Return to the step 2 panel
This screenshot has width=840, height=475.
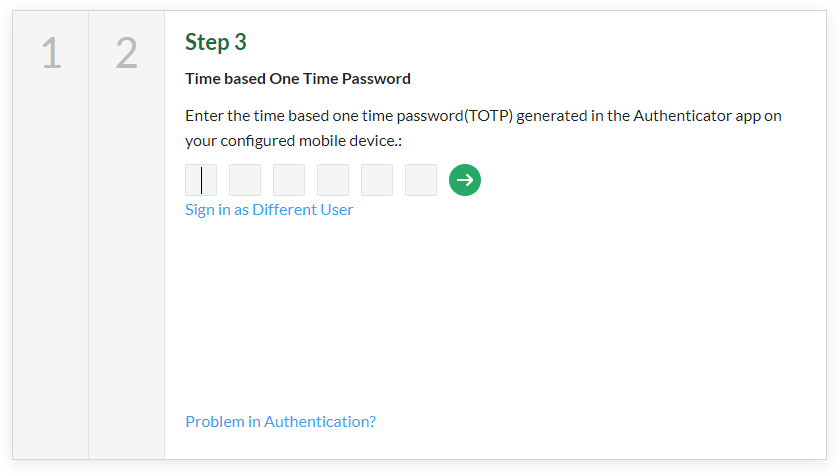click(x=126, y=235)
